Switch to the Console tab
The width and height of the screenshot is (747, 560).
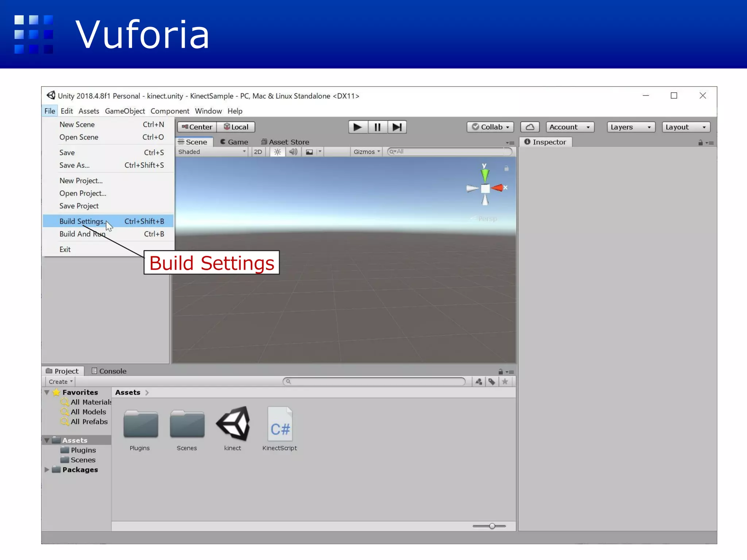tap(109, 371)
